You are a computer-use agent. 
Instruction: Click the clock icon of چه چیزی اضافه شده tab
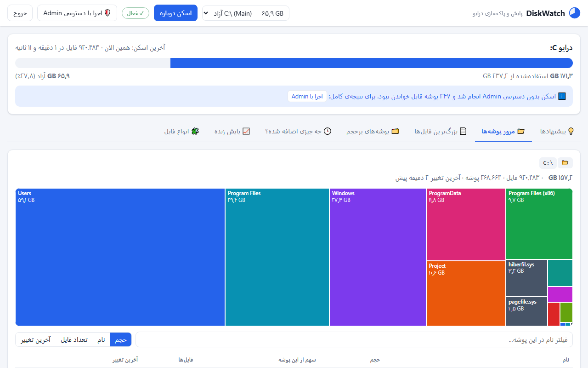(x=328, y=131)
